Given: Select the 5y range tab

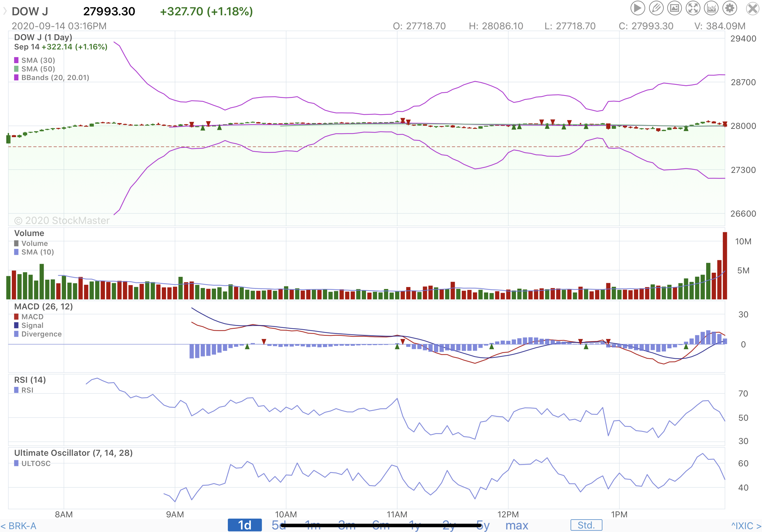Looking at the screenshot, I should pos(483,525).
